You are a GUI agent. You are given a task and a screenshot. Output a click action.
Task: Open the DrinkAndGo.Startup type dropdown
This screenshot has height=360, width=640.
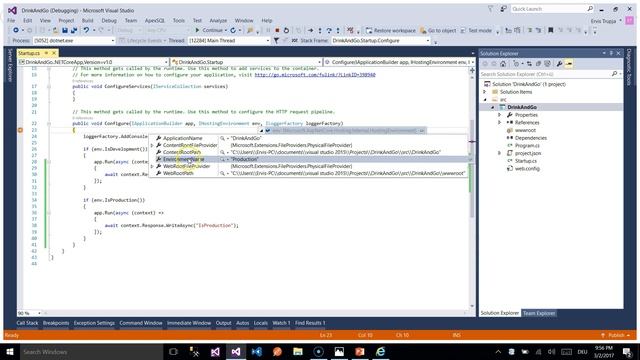click(246, 62)
